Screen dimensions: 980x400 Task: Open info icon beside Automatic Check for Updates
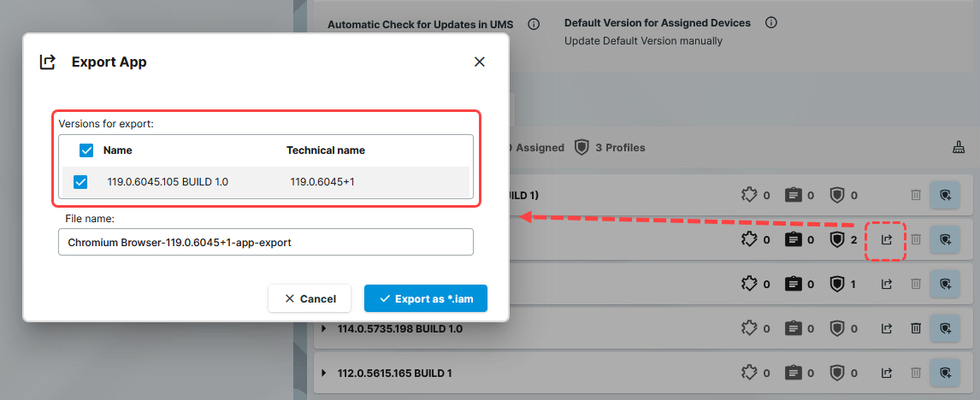click(534, 24)
